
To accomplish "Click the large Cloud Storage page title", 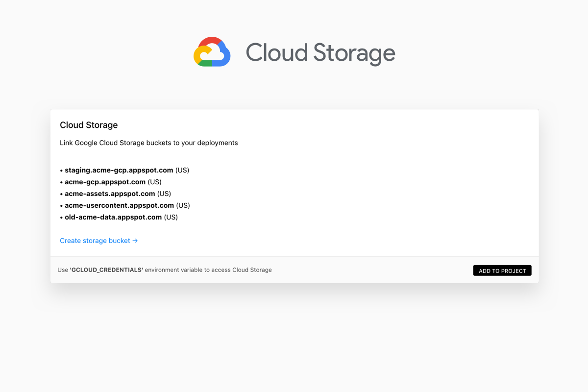I will pos(320,53).
